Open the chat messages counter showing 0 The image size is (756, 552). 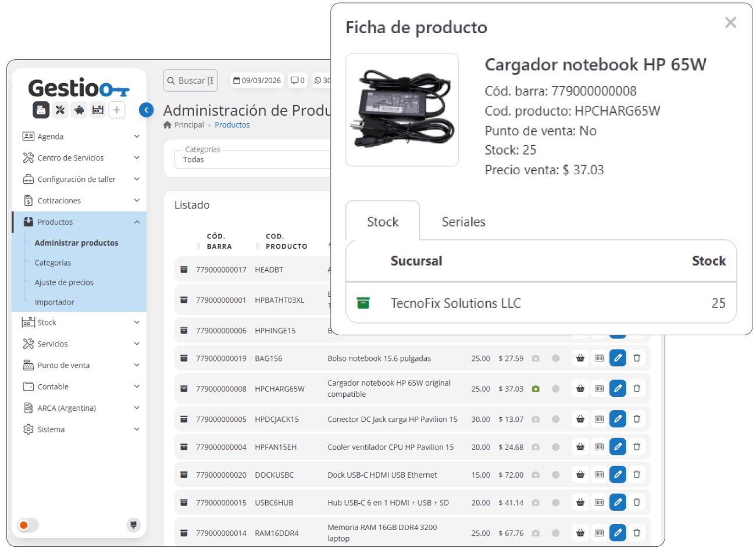(x=298, y=81)
